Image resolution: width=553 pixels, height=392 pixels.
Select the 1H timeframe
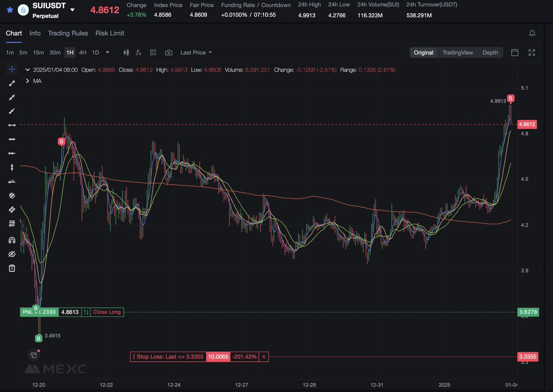point(70,53)
